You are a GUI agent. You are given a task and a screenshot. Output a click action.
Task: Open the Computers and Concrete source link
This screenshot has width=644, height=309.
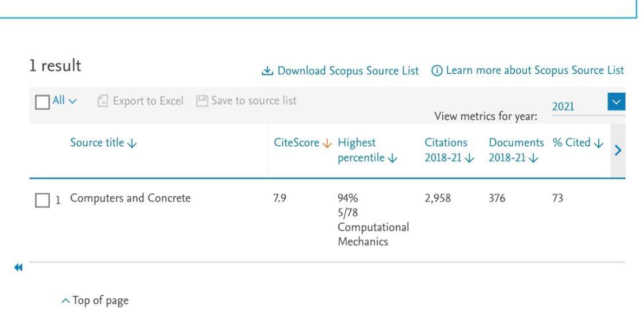(x=130, y=199)
